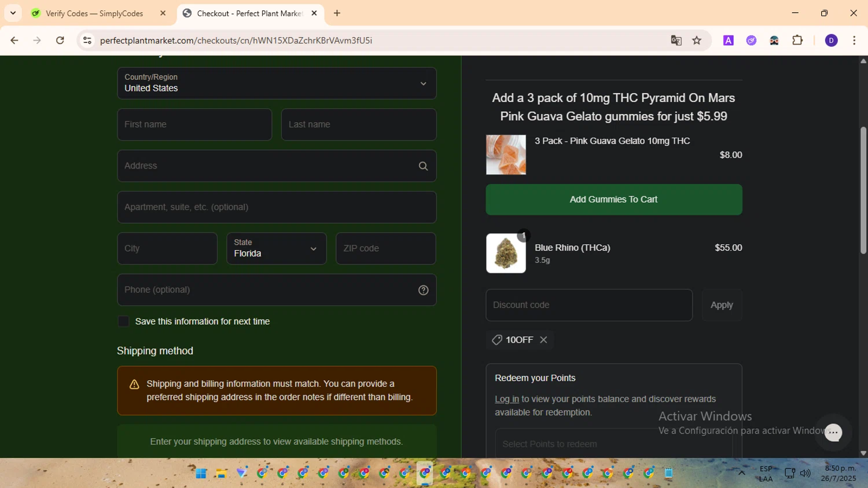Follow the 'Log in' link under Redeem your Points
Image resolution: width=868 pixels, height=488 pixels.
click(x=507, y=399)
